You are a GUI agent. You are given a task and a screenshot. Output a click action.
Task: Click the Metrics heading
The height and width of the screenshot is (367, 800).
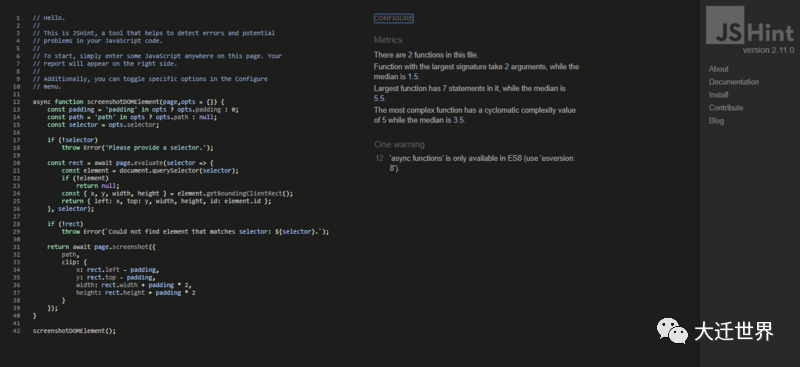tap(388, 40)
